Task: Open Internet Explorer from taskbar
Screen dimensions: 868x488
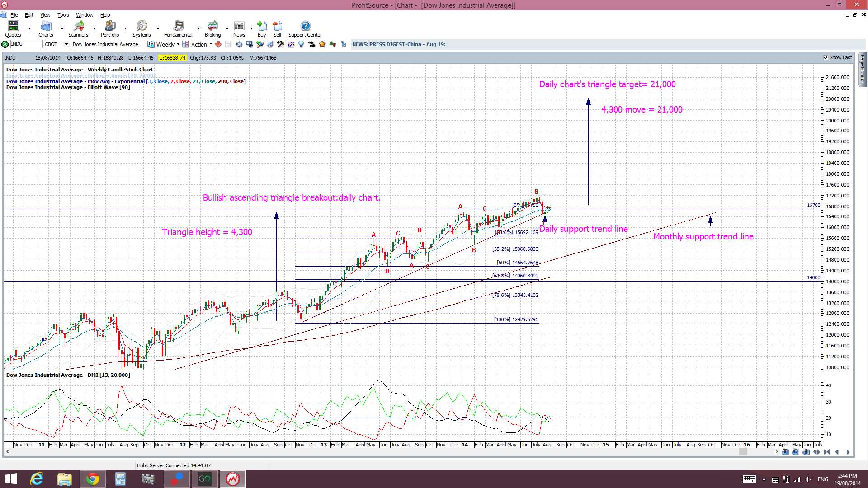Action: click(36, 479)
